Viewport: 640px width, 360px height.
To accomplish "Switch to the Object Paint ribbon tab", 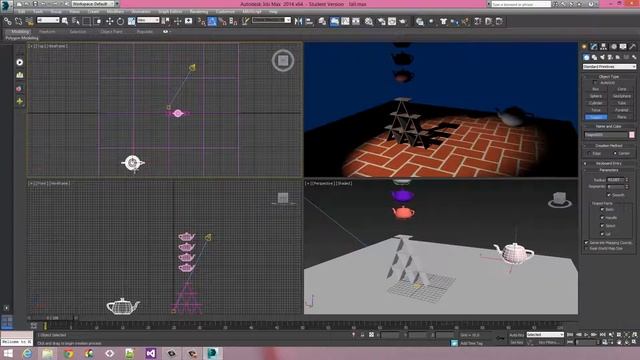I will [111, 31].
